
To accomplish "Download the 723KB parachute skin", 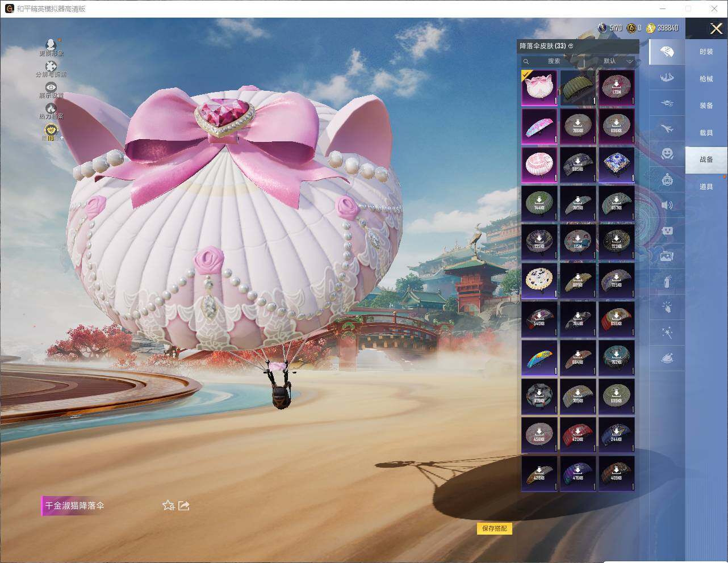I will click(x=616, y=242).
